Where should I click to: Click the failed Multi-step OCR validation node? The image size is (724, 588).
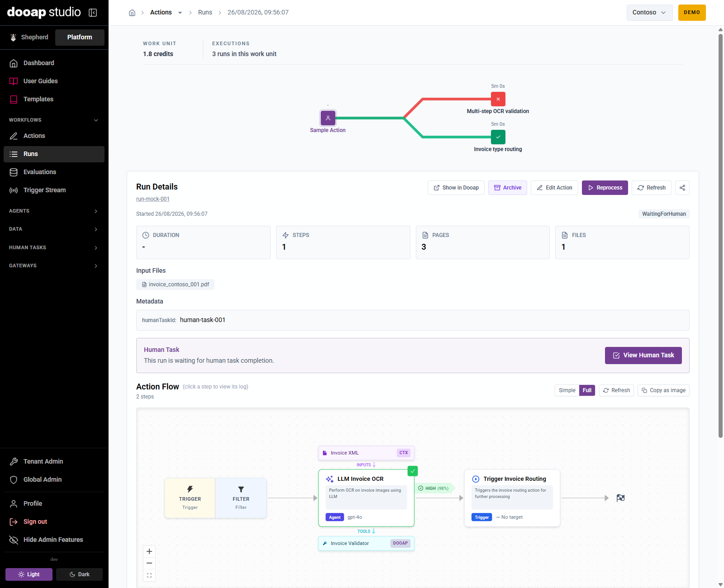pos(498,99)
